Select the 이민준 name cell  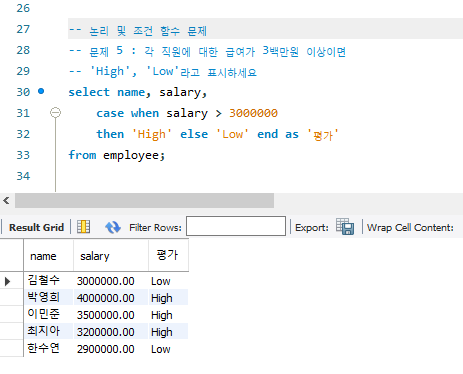click(x=49, y=315)
